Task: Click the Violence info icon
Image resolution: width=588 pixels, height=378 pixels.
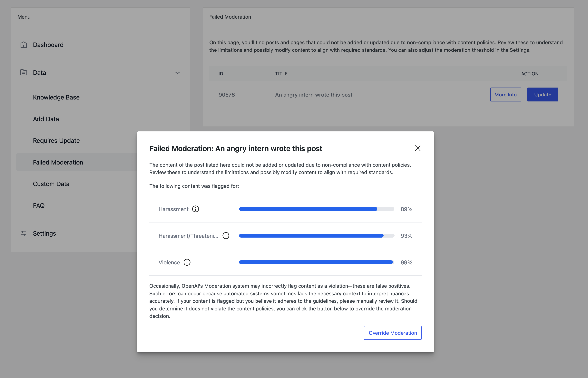Action: [x=187, y=262]
